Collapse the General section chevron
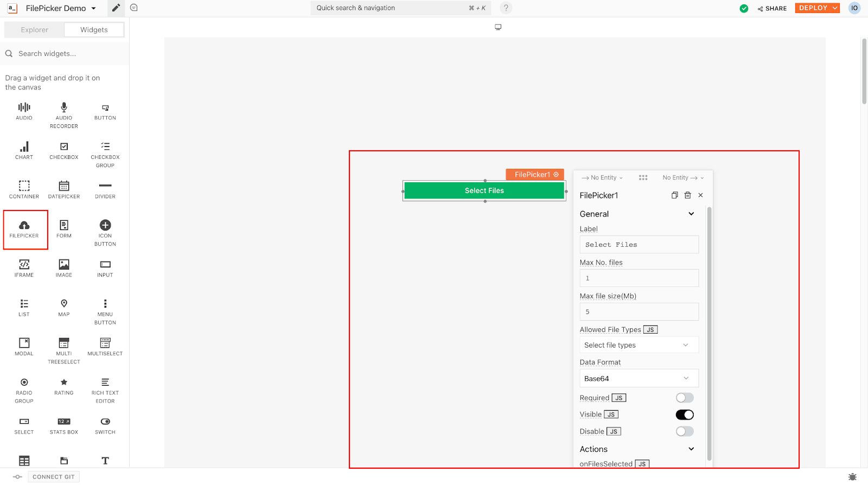The image size is (868, 485). point(691,214)
